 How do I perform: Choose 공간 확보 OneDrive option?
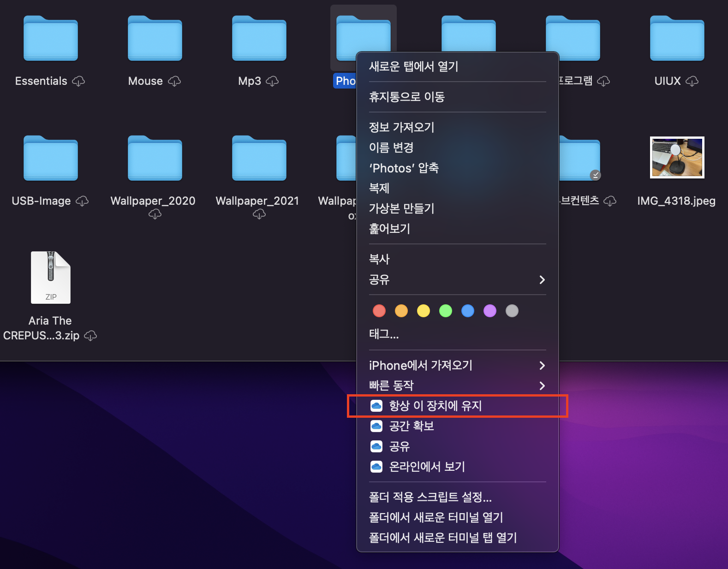coord(458,426)
